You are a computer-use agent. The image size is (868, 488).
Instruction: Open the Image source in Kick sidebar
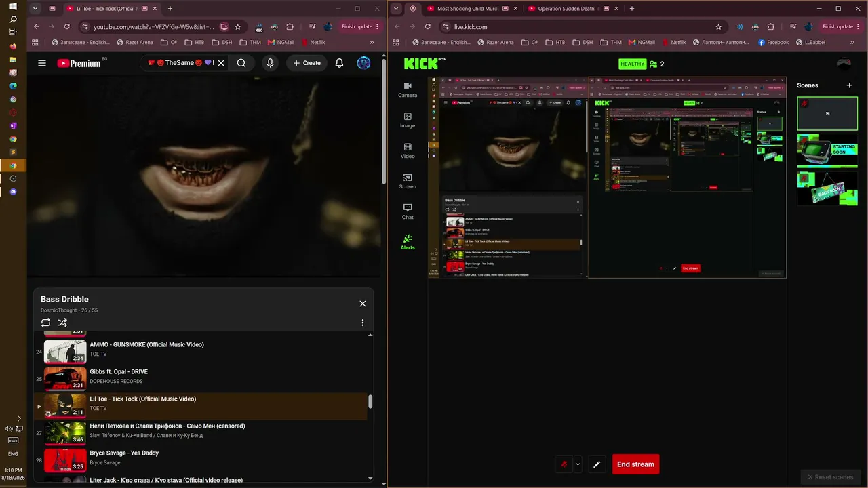coord(408,120)
